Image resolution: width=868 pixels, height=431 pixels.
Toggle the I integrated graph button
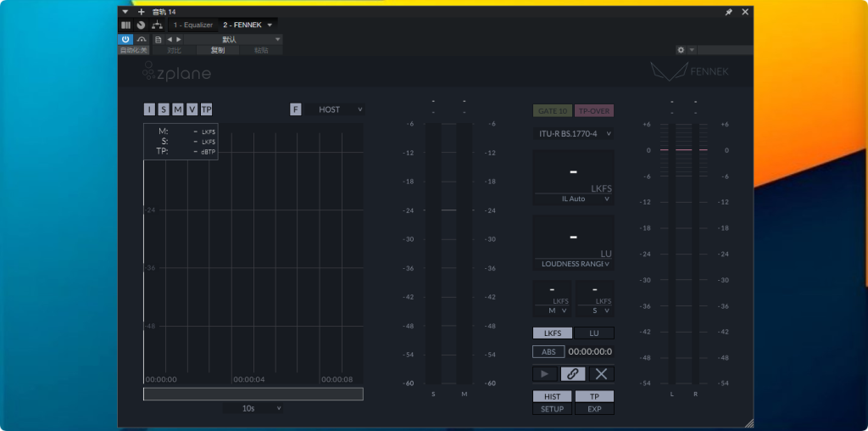[x=149, y=109]
